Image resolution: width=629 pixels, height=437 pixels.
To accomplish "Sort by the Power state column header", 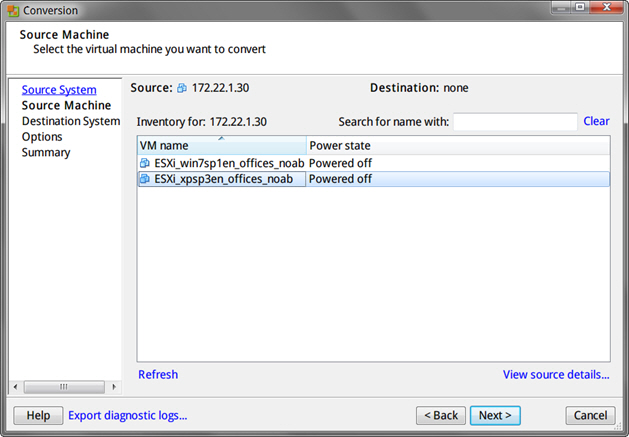I will tap(457, 146).
